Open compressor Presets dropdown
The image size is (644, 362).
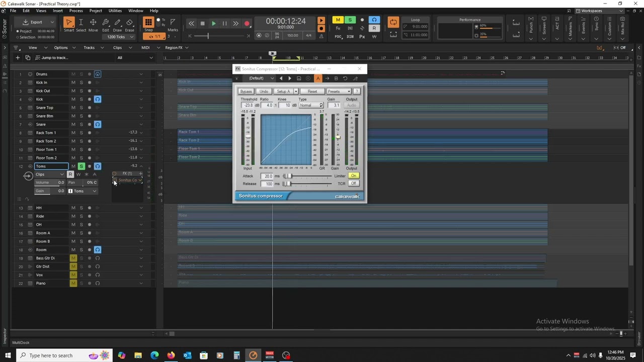pyautogui.click(x=339, y=92)
